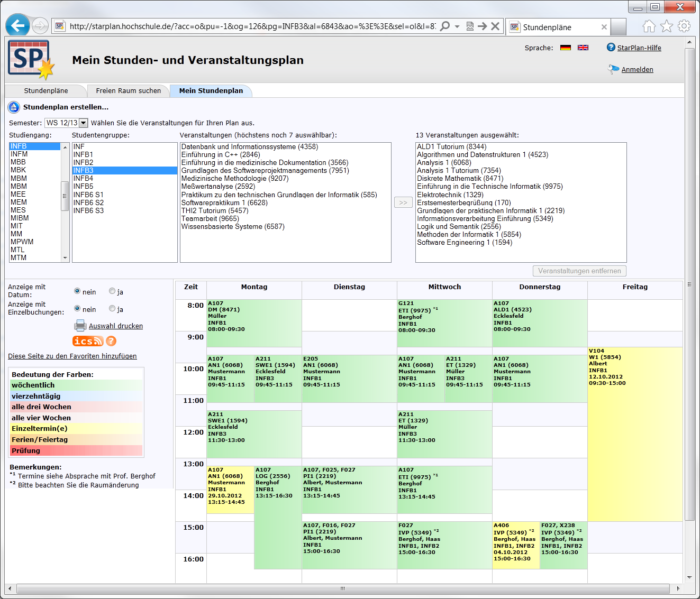Viewport: 700px width, 599px height.
Task: Select MIBM in Studiengang list
Action: [35, 218]
